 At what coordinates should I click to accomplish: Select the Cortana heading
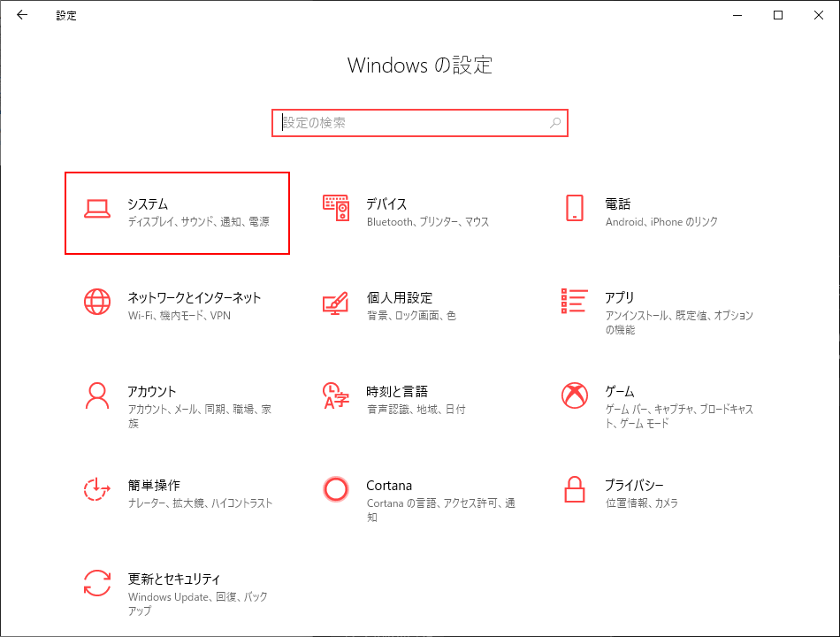389,485
